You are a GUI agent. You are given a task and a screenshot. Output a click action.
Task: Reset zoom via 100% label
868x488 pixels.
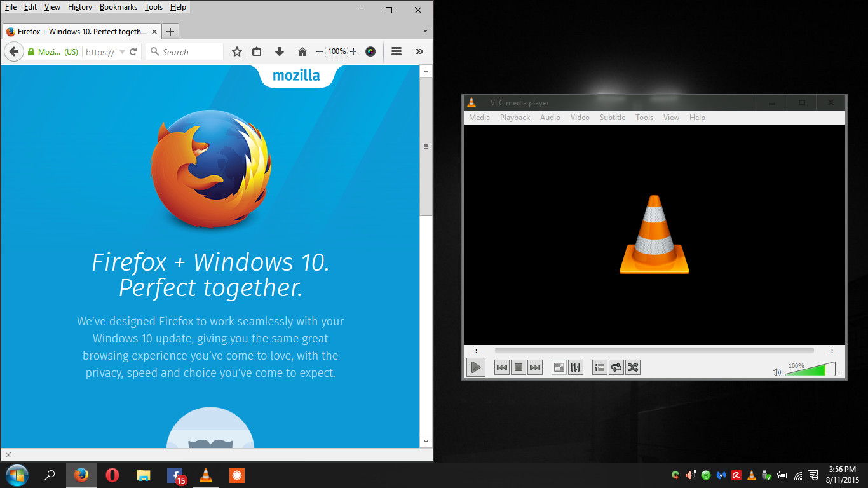pos(337,52)
